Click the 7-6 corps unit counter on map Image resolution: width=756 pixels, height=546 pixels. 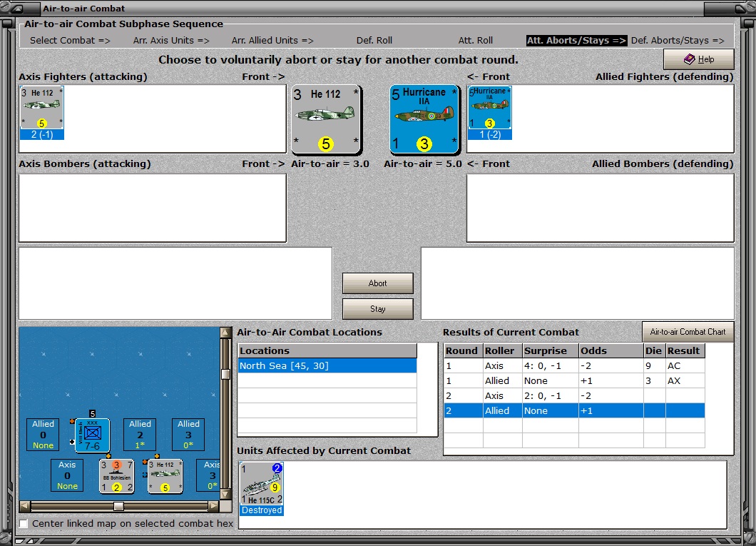92,435
